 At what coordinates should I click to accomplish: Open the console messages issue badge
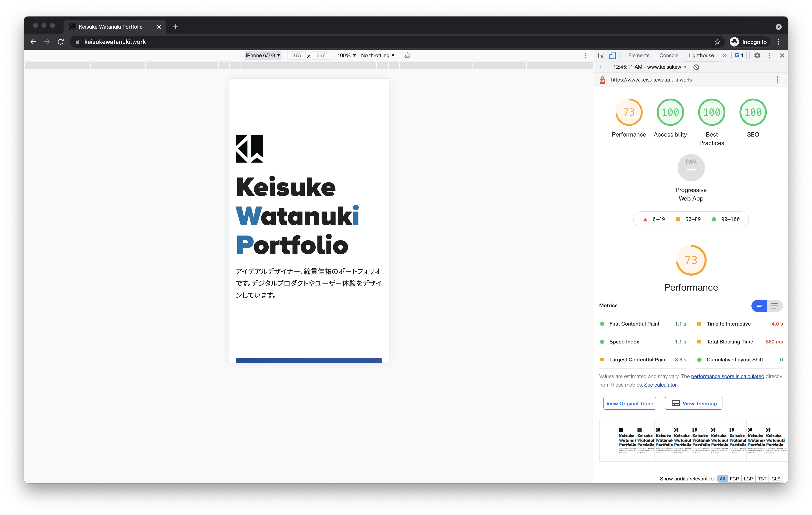click(739, 56)
